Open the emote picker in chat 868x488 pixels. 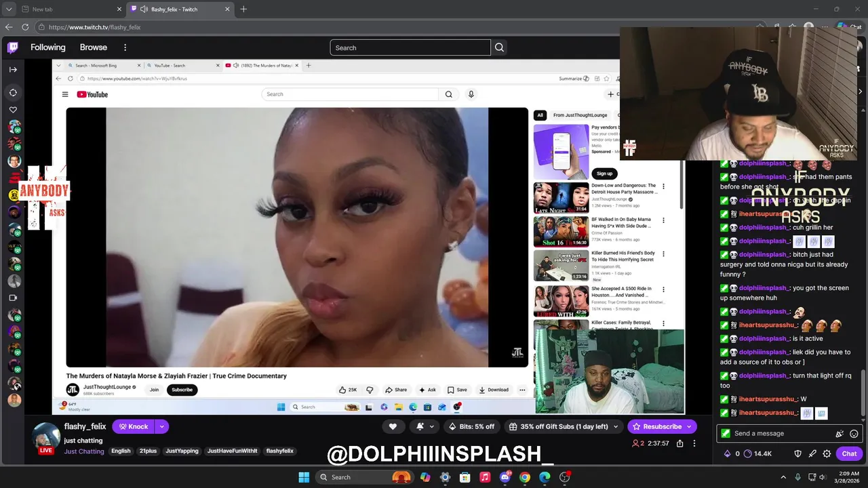coord(854,434)
